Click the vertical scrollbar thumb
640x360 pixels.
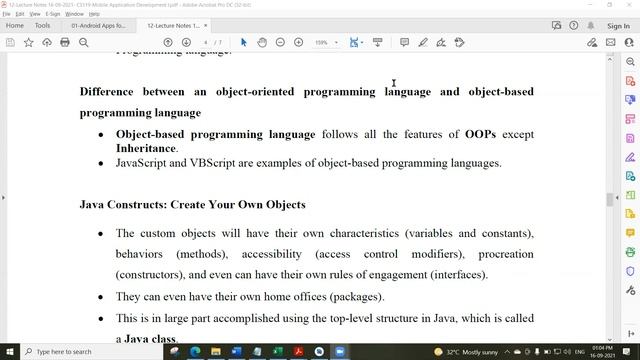[x=610, y=200]
